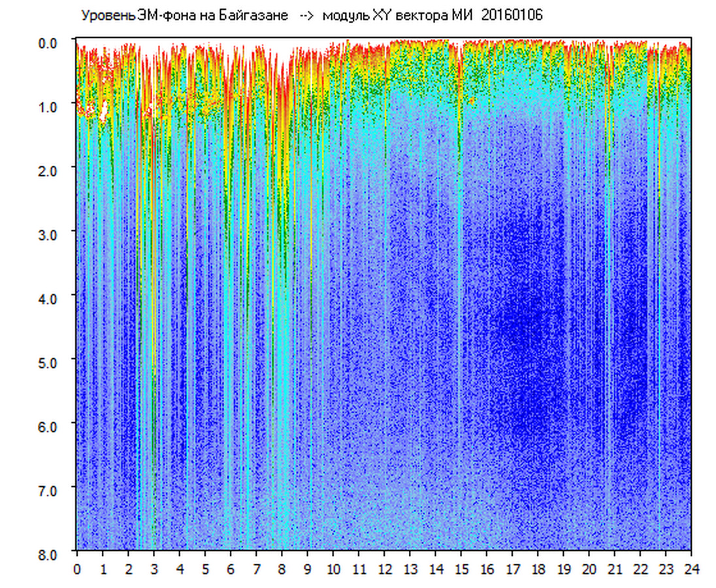The image size is (716, 588).
Task: Click hour 18 label on the x-axis
Action: (x=538, y=568)
